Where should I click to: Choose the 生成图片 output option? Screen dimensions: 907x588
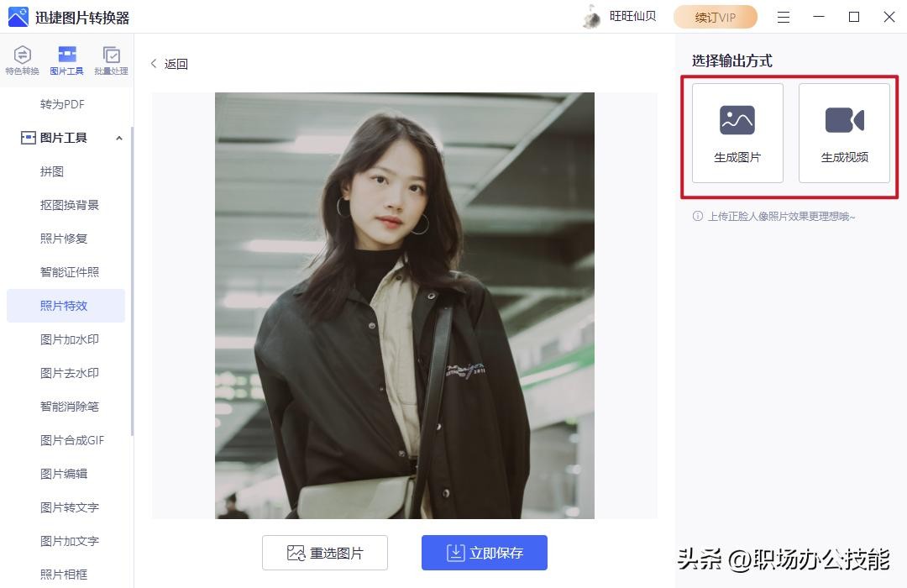click(737, 133)
